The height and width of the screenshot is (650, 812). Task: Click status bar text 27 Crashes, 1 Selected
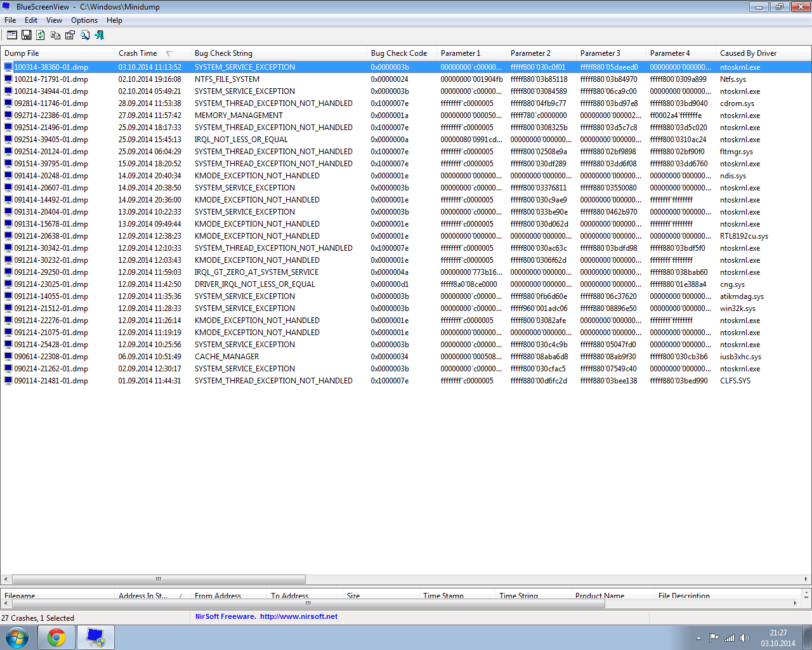tap(37, 618)
